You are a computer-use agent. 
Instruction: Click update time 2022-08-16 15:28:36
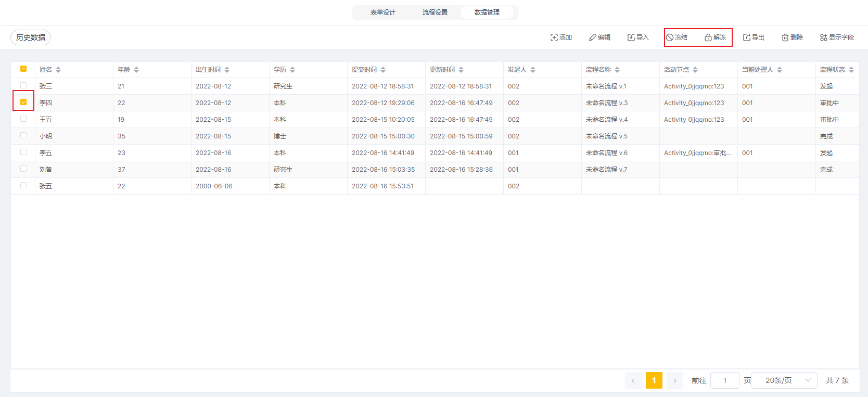[x=461, y=170]
